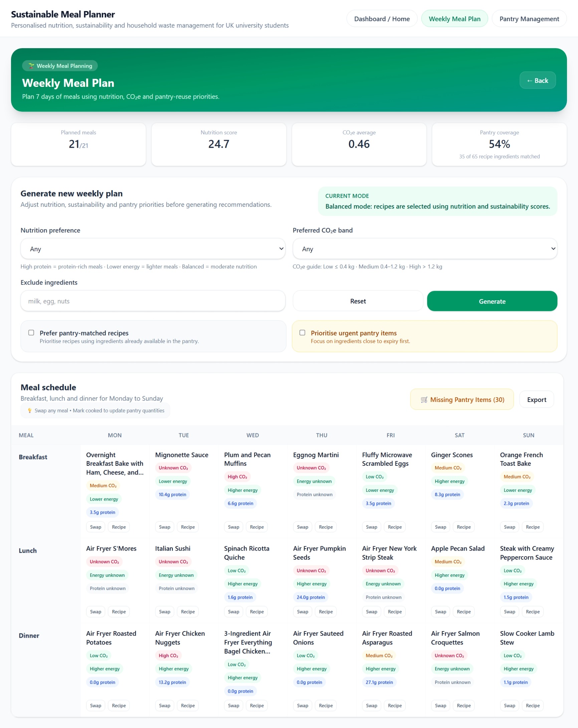Click High CO₂ tag on Plum and Pecan Muffins
Screen dimensions: 578x728
[x=237, y=477]
